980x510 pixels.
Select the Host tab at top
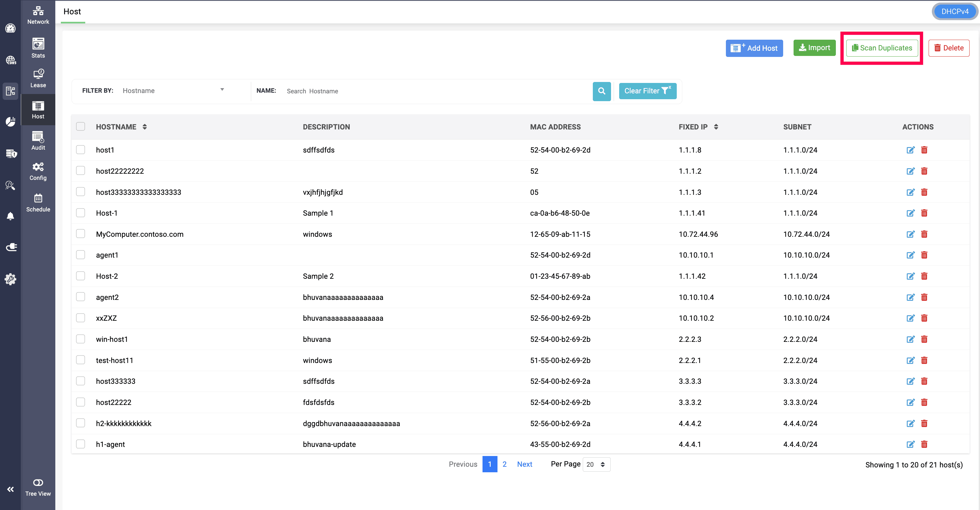72,12
